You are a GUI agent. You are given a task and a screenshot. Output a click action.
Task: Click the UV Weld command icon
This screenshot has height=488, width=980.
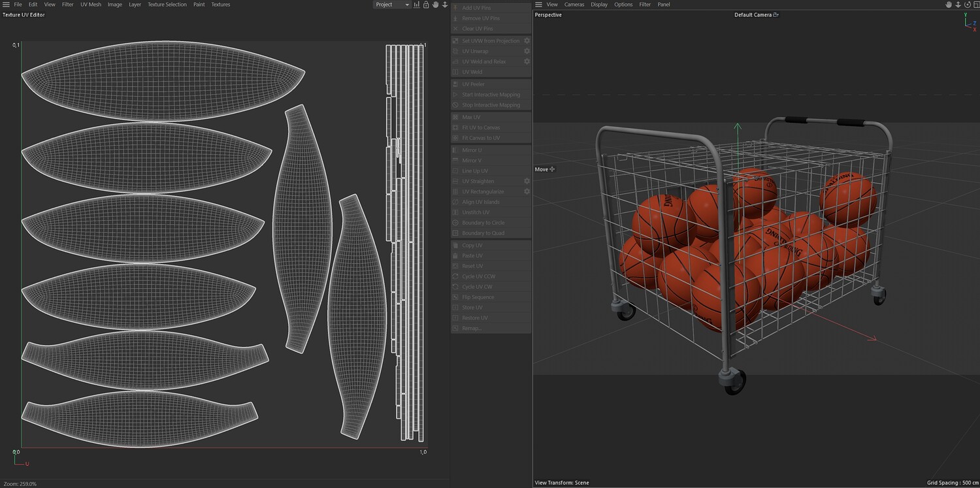pos(455,72)
